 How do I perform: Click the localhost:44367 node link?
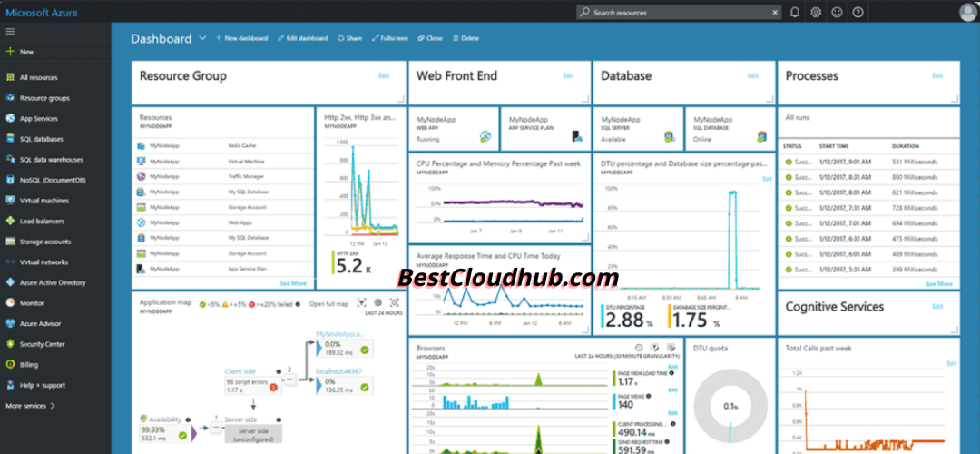[x=338, y=371]
